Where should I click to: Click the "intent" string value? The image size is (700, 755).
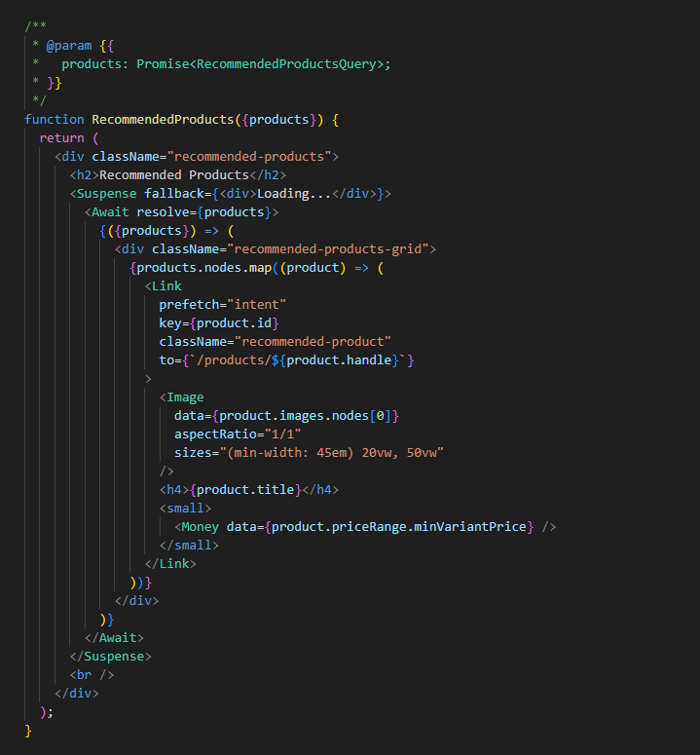click(x=256, y=305)
